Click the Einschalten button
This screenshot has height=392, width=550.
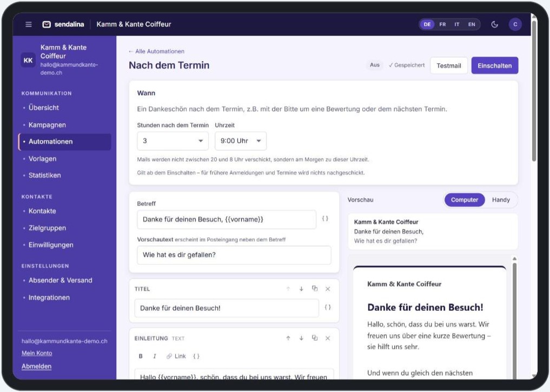pyautogui.click(x=495, y=65)
